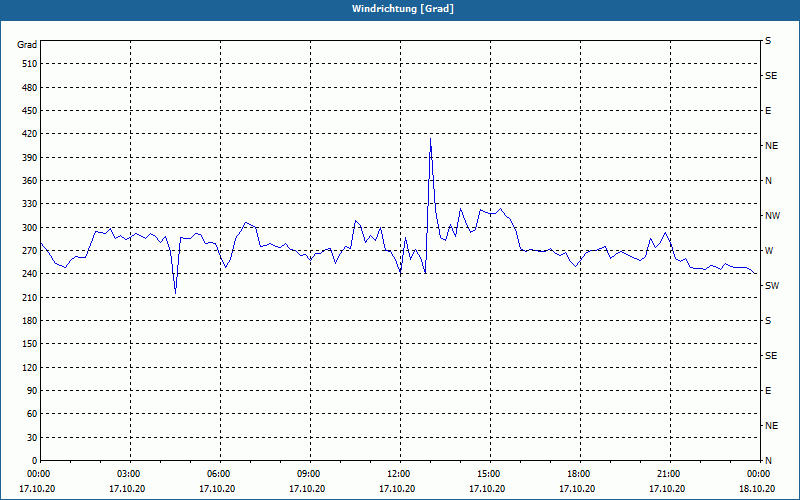Click the "03:00" time label
800x500 pixels.
(x=127, y=474)
